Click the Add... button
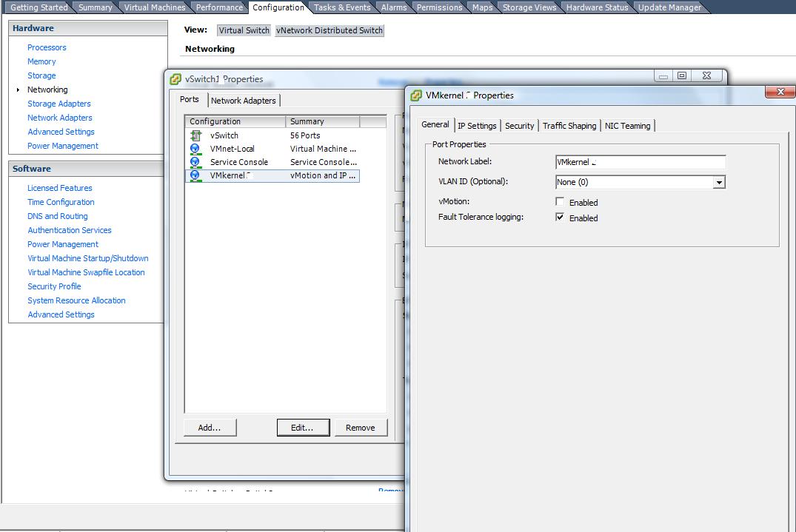796x532 pixels. (x=210, y=428)
